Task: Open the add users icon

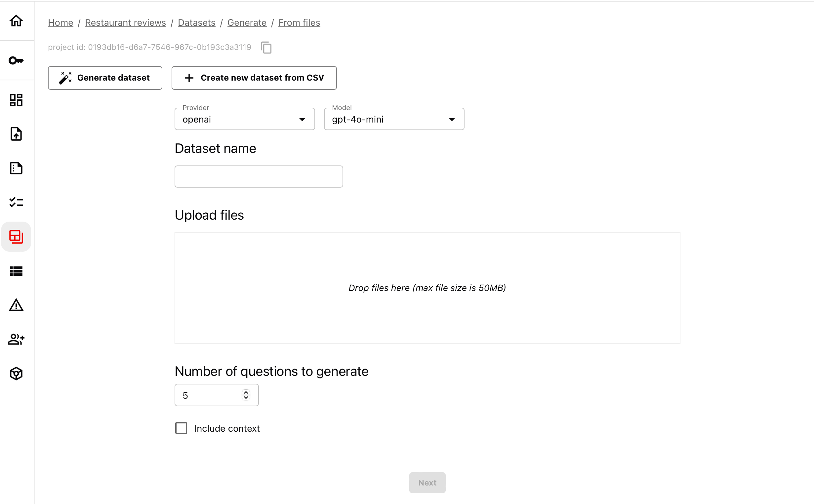Action: (16, 339)
